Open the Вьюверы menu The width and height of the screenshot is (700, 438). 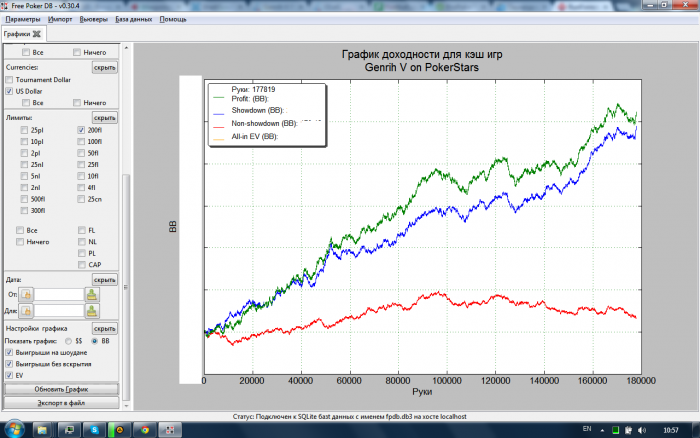pos(94,19)
